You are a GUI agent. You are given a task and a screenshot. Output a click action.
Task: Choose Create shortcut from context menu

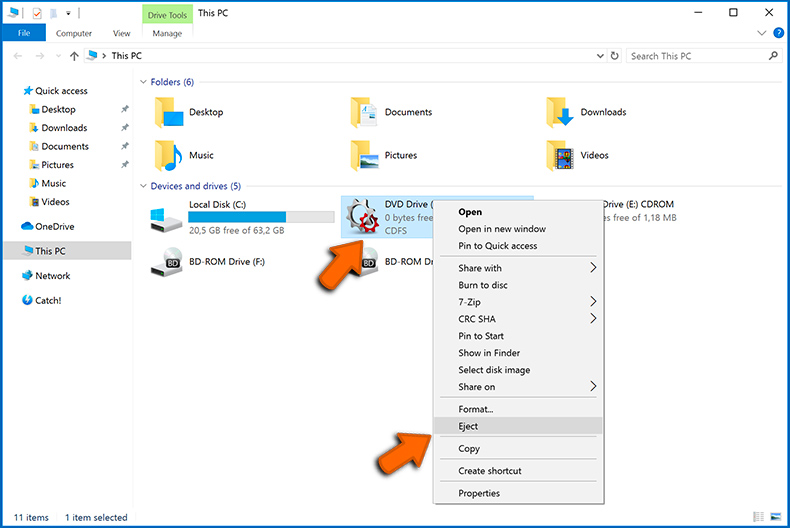[x=518, y=471]
